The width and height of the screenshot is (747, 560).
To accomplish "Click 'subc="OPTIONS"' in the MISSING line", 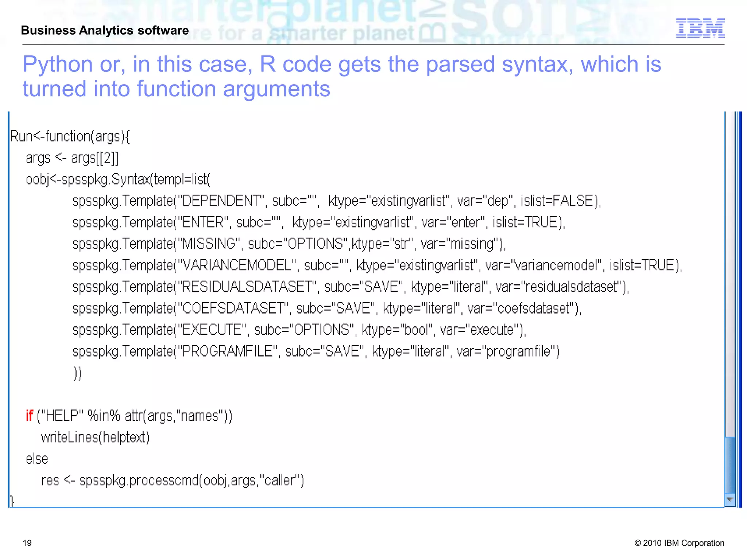I will (298, 244).
